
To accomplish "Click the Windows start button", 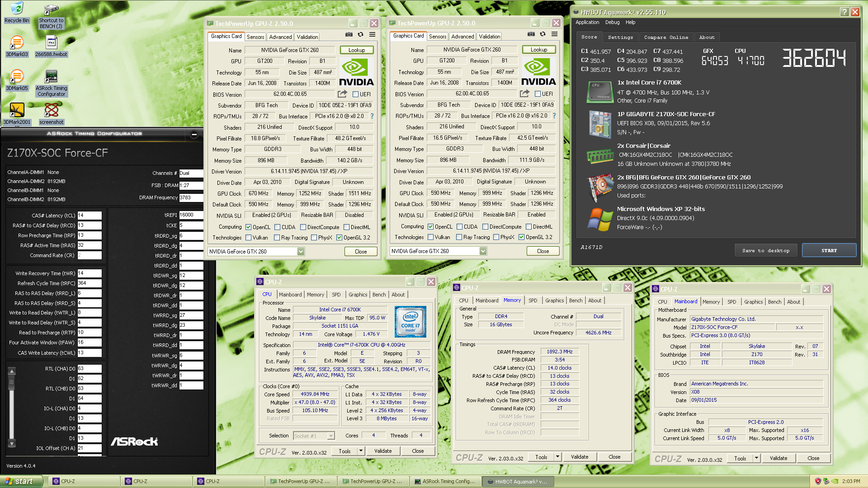I will (21, 481).
